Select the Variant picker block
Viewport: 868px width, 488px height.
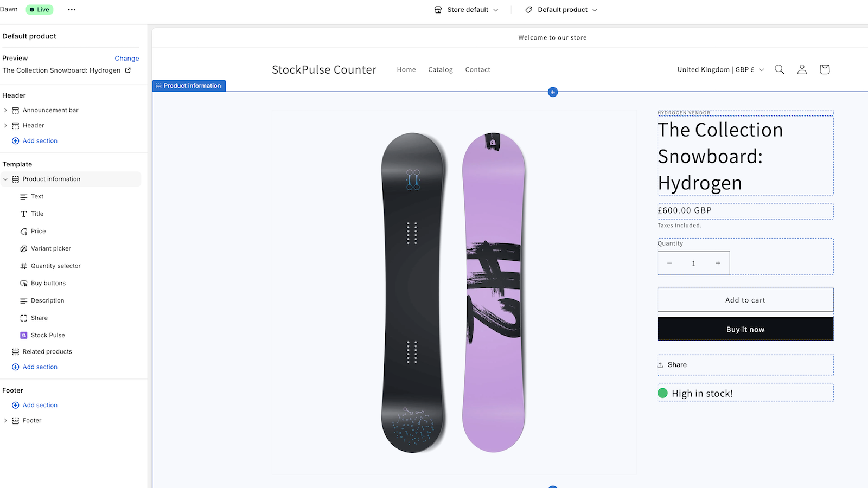pos(51,248)
